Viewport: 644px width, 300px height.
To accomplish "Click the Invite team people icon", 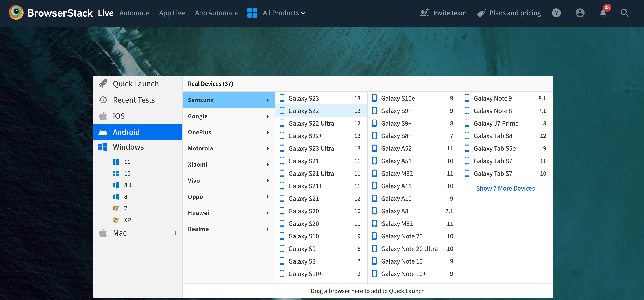I will (424, 13).
